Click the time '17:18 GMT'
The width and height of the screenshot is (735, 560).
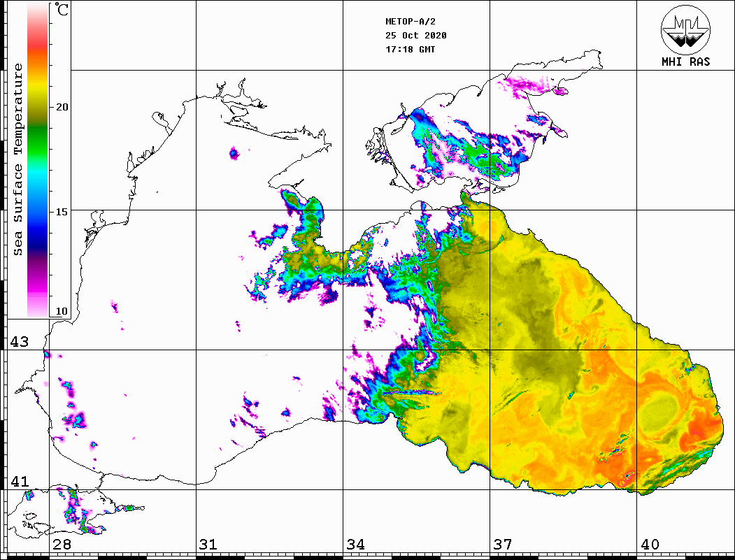click(x=410, y=49)
